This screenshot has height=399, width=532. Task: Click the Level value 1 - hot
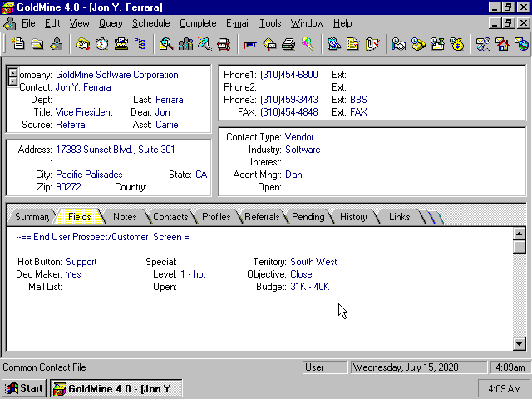[193, 274]
